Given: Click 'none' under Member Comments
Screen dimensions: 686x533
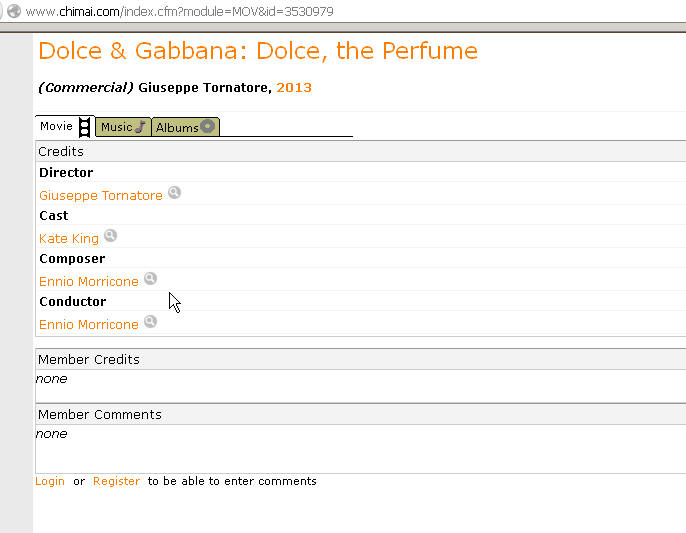Looking at the screenshot, I should pos(52,434).
